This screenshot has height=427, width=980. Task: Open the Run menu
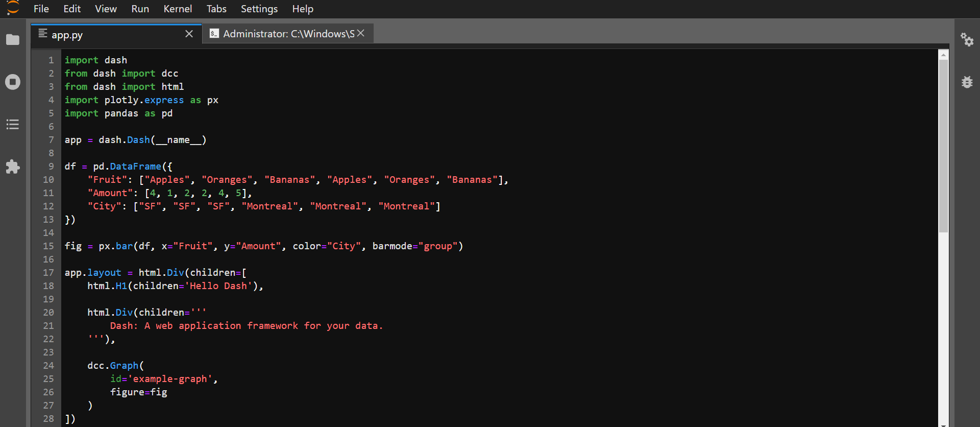pyautogui.click(x=140, y=9)
